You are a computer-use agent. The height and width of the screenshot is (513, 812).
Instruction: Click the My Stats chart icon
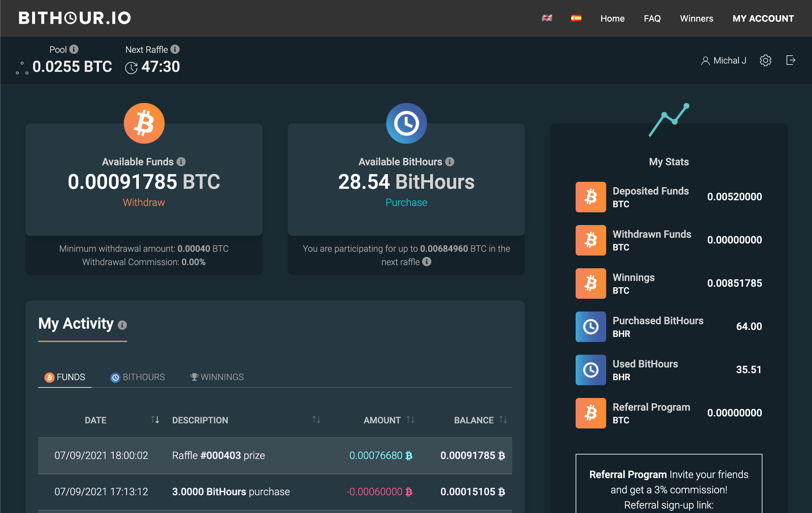click(669, 120)
